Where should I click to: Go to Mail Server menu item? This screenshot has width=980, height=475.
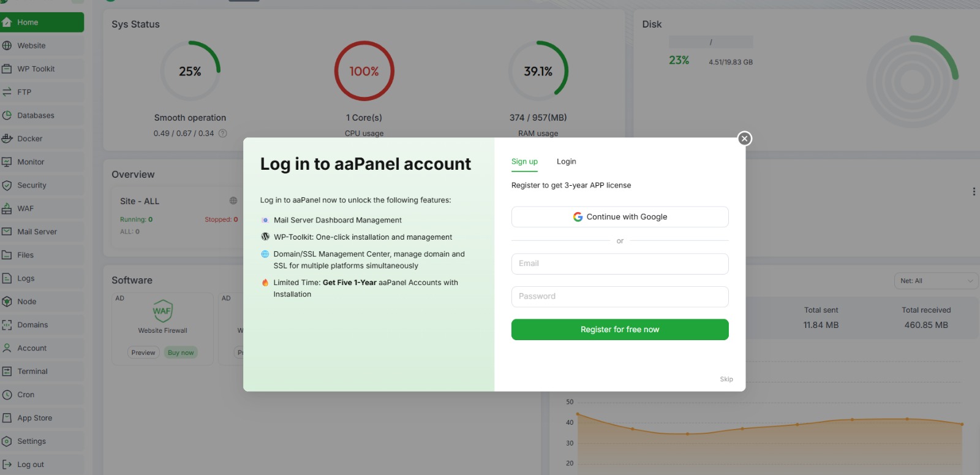point(42,232)
